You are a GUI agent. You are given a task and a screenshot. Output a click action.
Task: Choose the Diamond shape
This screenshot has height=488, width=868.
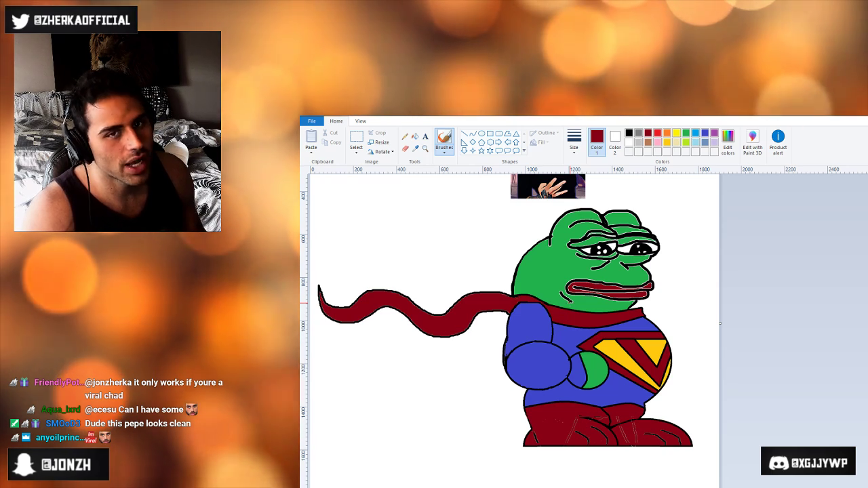click(473, 142)
